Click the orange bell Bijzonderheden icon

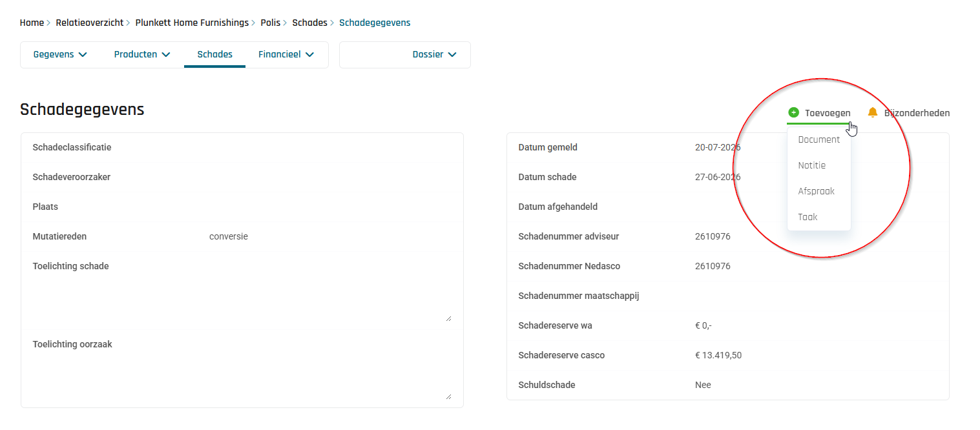[x=873, y=113]
